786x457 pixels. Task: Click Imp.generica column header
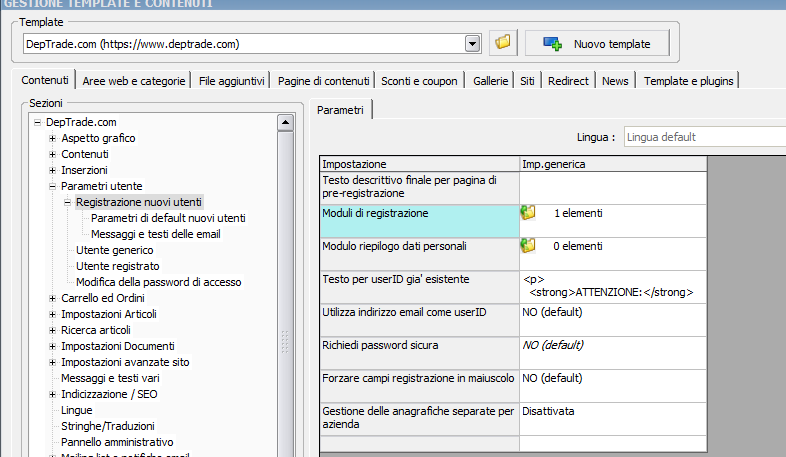tap(614, 164)
